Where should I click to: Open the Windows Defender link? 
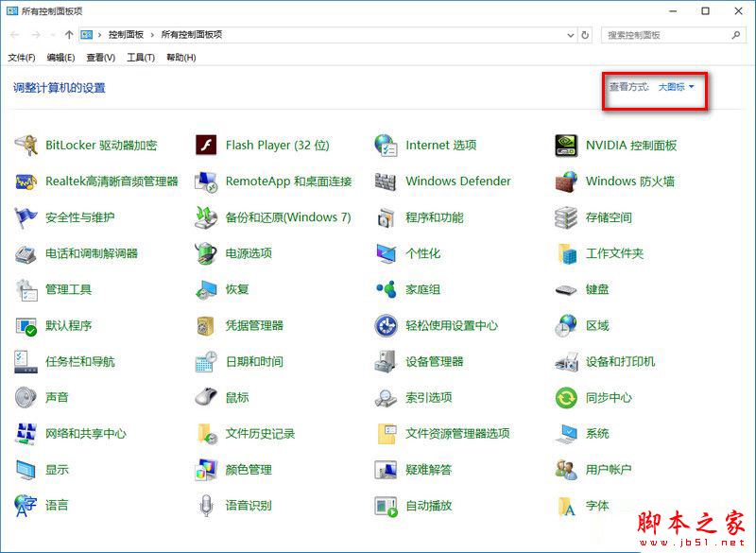pos(457,181)
